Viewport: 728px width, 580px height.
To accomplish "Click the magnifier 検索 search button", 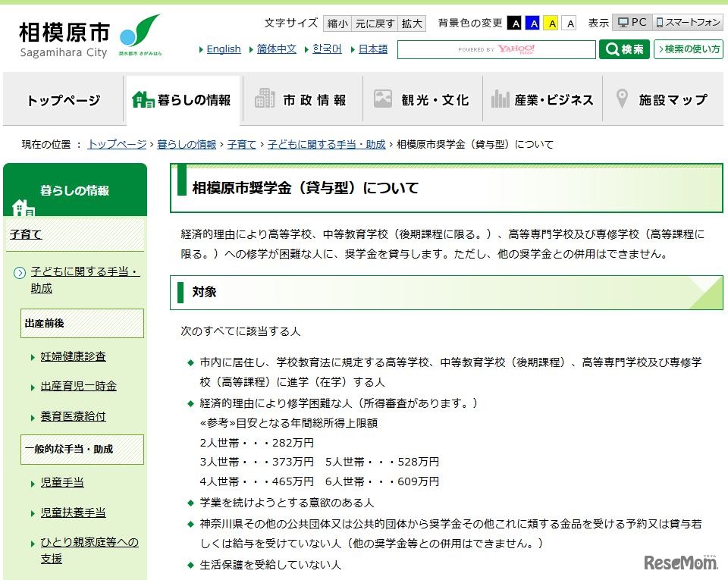I will [623, 49].
